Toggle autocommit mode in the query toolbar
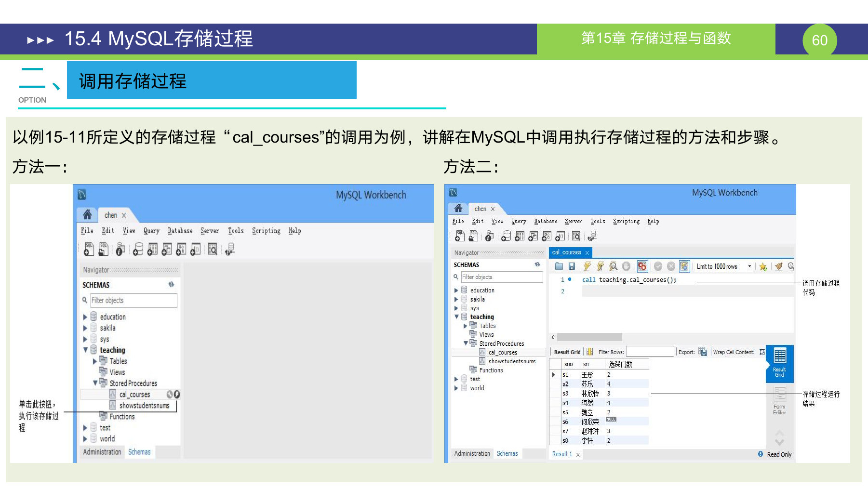This screenshot has height=488, width=868. (x=684, y=266)
